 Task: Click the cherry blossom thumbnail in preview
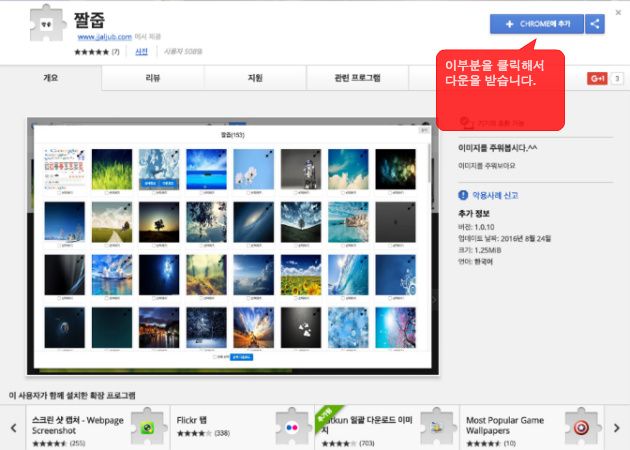[395, 327]
